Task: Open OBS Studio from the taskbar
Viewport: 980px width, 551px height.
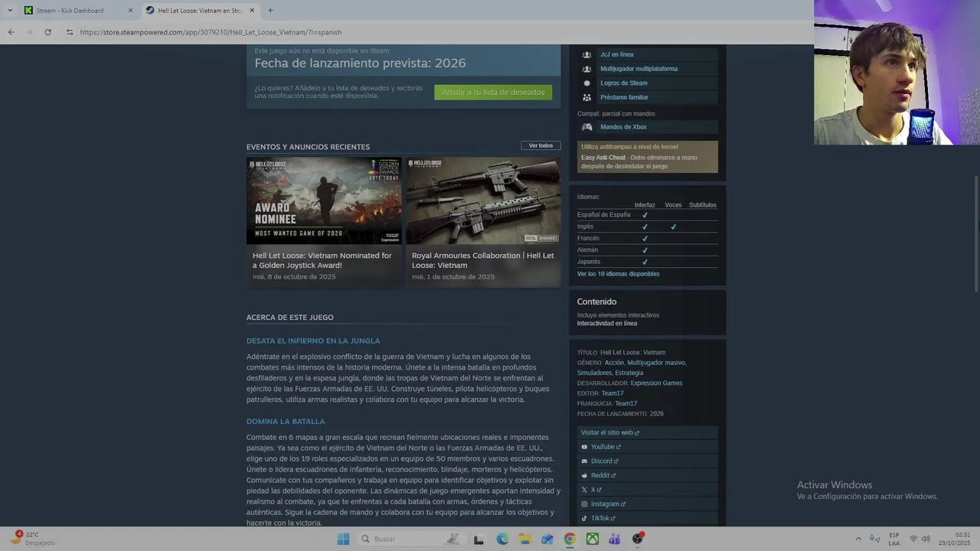Action: pos(638,539)
